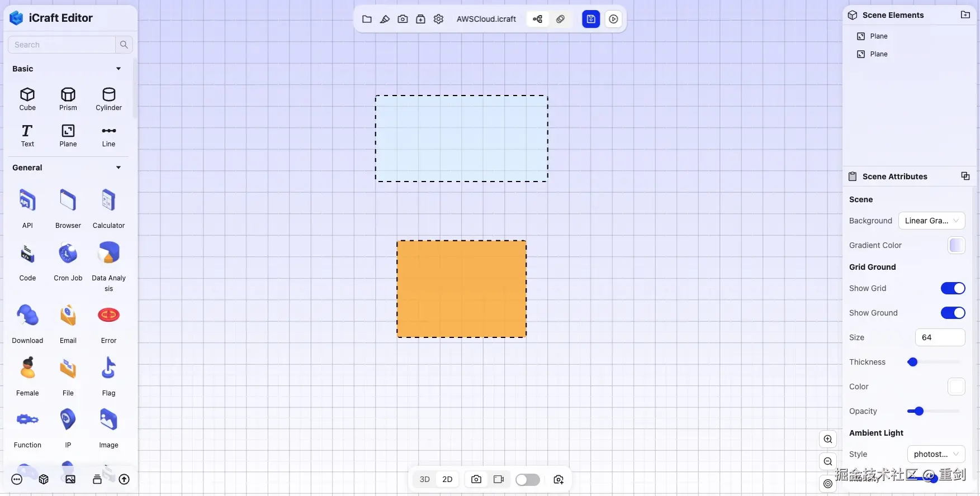Click the grid Size input field

(940, 337)
